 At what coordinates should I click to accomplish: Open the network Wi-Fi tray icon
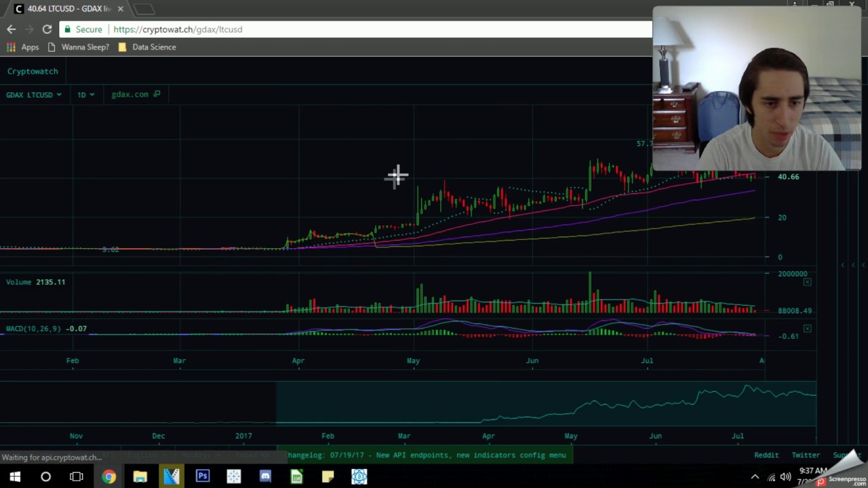click(771, 477)
